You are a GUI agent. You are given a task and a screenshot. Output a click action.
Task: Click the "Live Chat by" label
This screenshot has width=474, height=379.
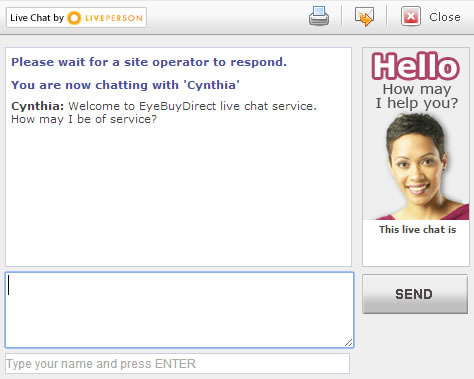point(37,18)
